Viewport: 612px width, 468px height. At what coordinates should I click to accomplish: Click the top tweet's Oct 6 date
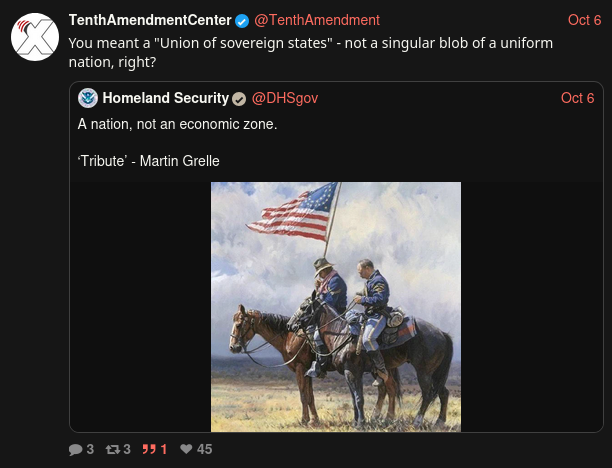pyautogui.click(x=584, y=20)
